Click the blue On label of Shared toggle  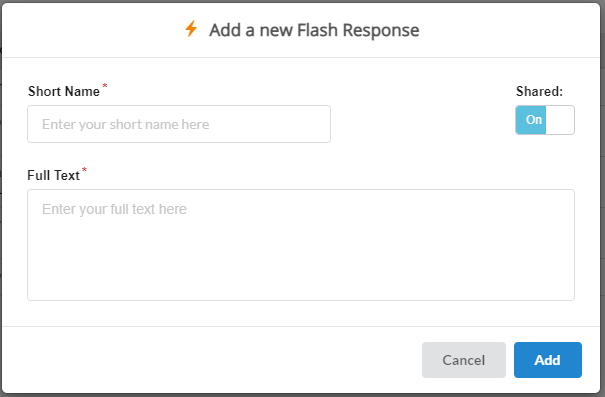pyautogui.click(x=534, y=120)
